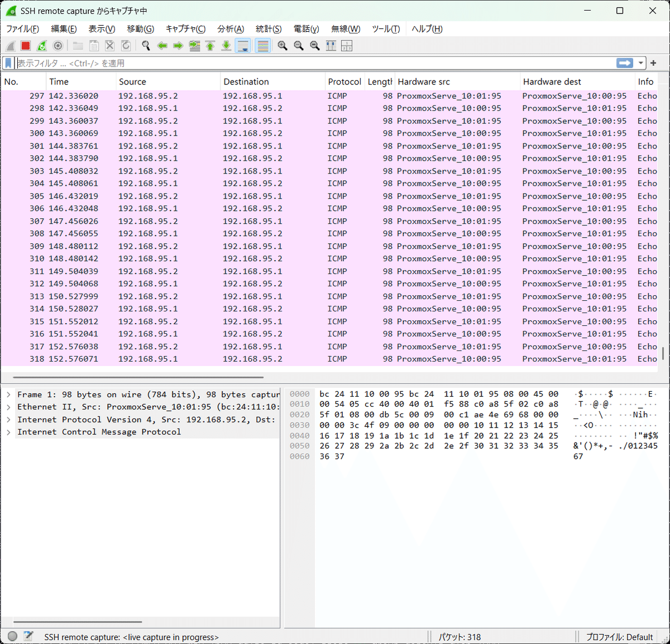Go to the last packet using down arrow icon
The height and width of the screenshot is (644, 670).
(226, 46)
